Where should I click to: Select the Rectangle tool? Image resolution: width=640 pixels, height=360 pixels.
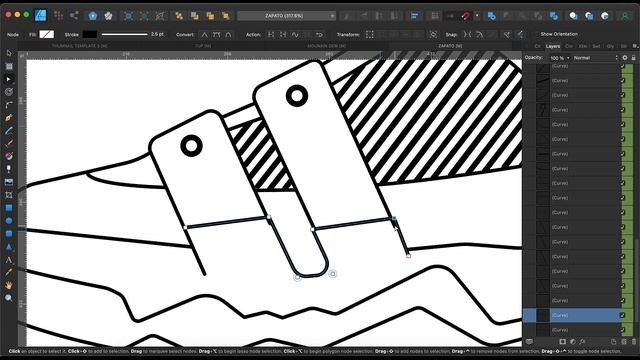pos(9,208)
